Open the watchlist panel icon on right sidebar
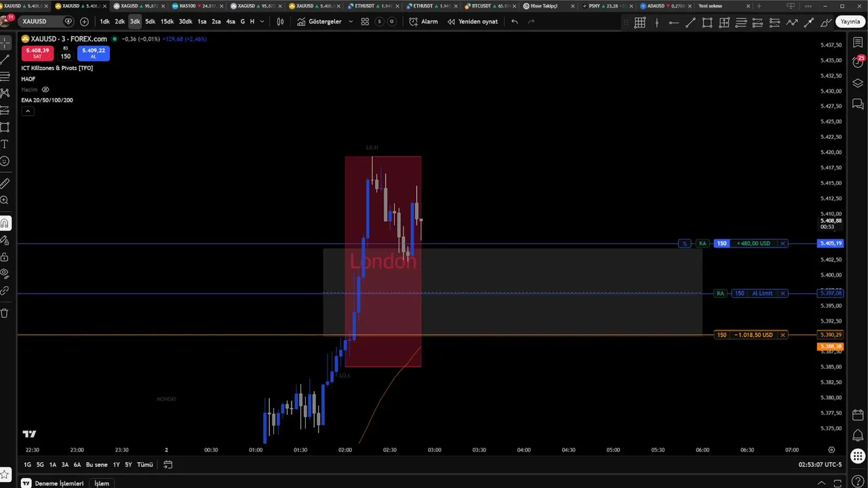This screenshot has width=868, height=488. (858, 43)
